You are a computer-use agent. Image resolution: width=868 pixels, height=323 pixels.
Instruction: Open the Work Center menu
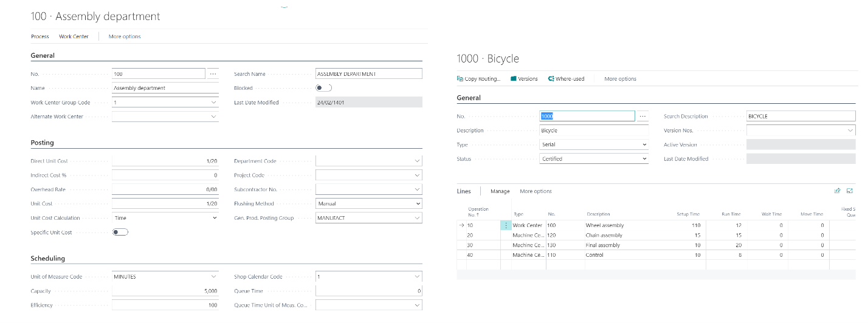click(x=74, y=36)
